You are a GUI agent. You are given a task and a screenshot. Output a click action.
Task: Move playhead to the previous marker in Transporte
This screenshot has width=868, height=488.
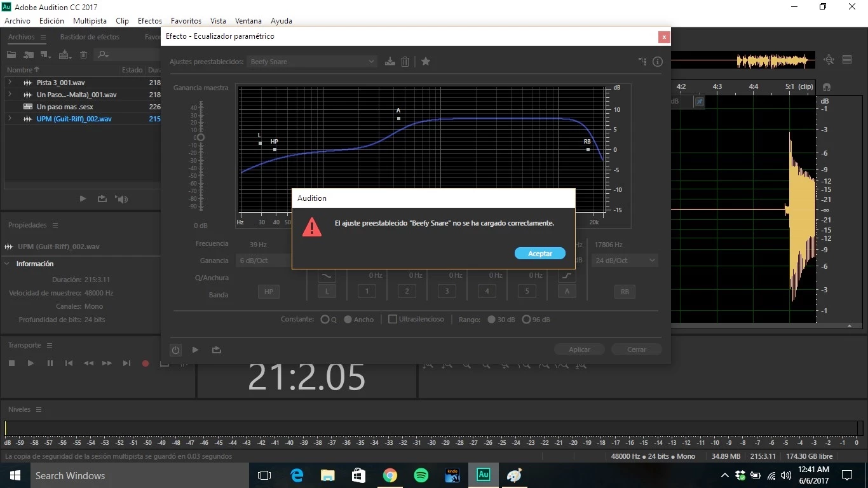69,363
